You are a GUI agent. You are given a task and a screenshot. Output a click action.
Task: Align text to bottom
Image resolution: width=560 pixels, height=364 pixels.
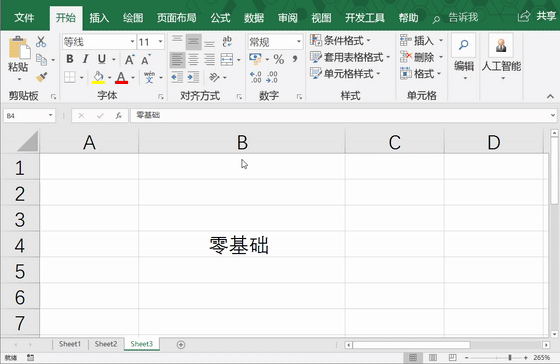click(210, 42)
